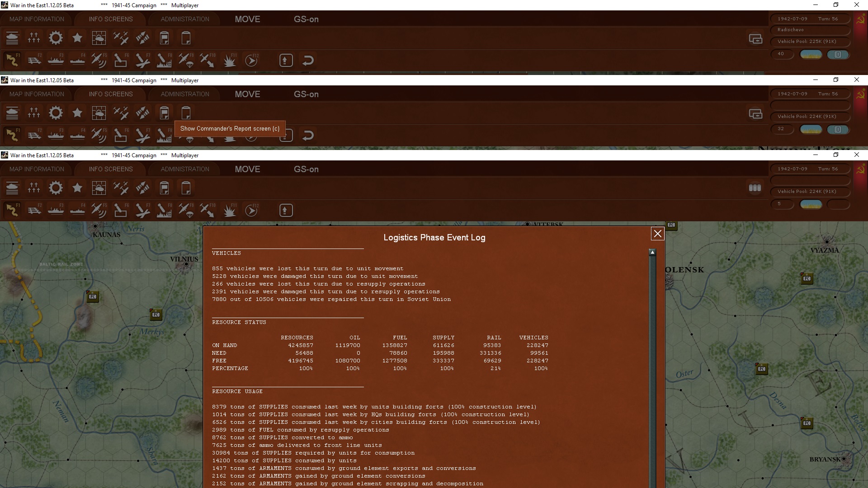Click Turn: 56 date field in bottom window

click(810, 169)
